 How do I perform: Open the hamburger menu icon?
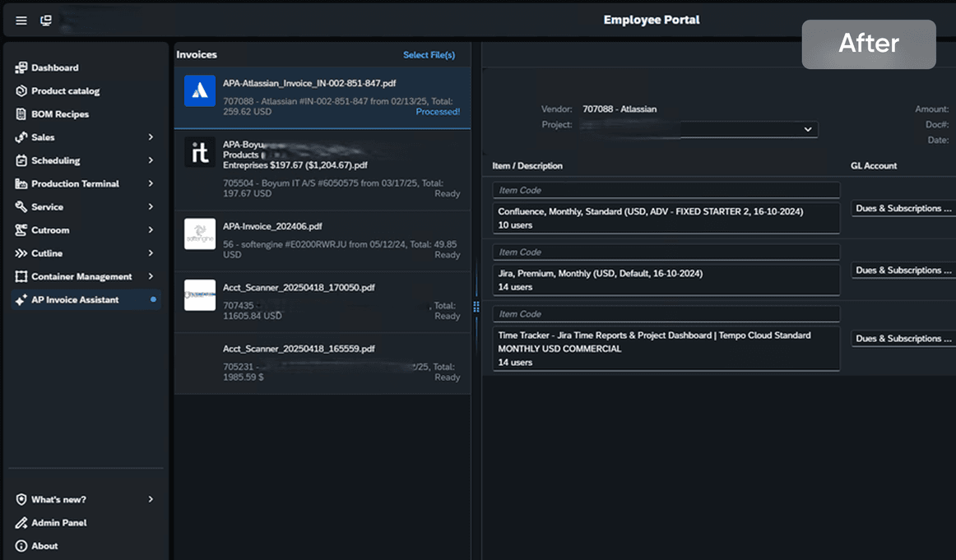[x=21, y=21]
